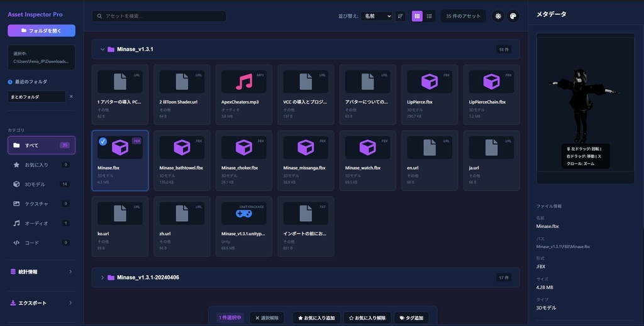Click the タグ追加 button
This screenshot has height=326, width=644.
pyautogui.click(x=411, y=318)
